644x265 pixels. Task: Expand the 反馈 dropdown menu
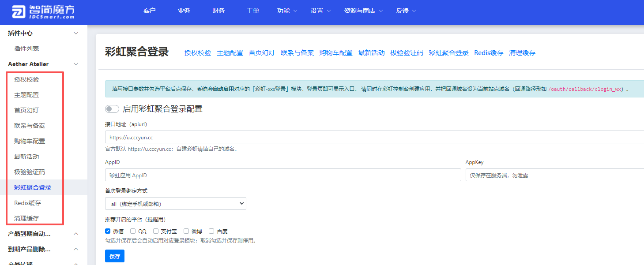click(406, 11)
